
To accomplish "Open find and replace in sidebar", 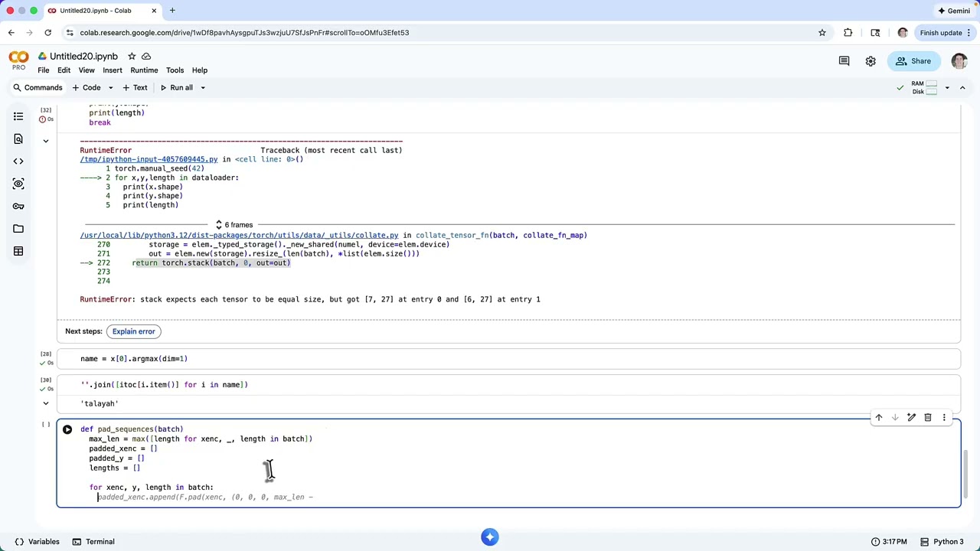I will 18,139.
